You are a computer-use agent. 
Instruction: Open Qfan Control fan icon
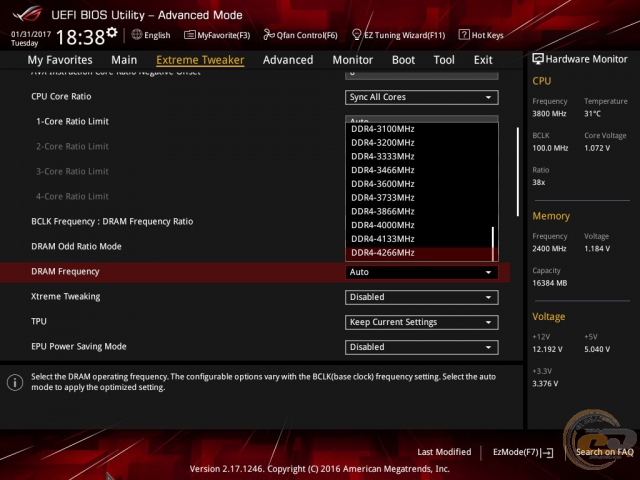pyautogui.click(x=269, y=35)
